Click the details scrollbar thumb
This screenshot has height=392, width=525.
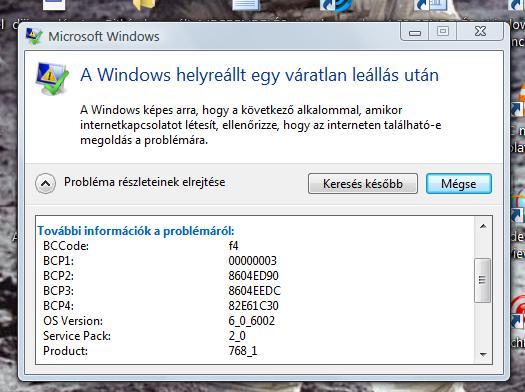482,280
